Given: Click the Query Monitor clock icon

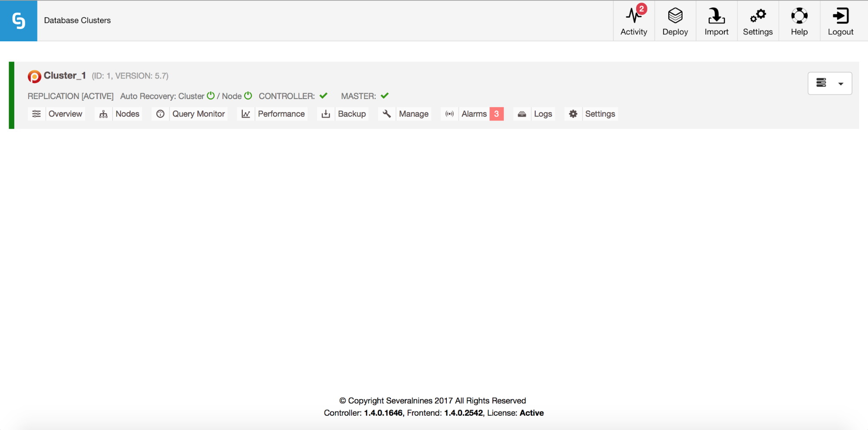Looking at the screenshot, I should [x=160, y=114].
